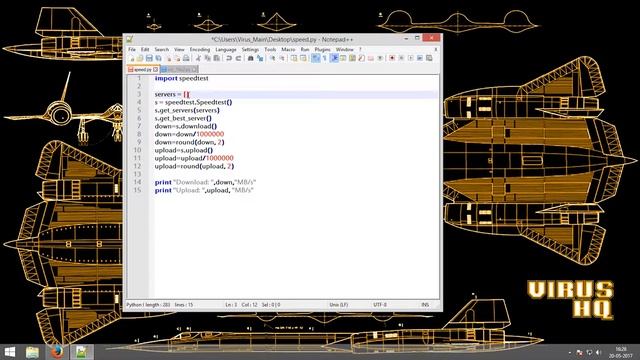640x360 pixels.
Task: Open the Plugins menu
Action: pos(322,49)
